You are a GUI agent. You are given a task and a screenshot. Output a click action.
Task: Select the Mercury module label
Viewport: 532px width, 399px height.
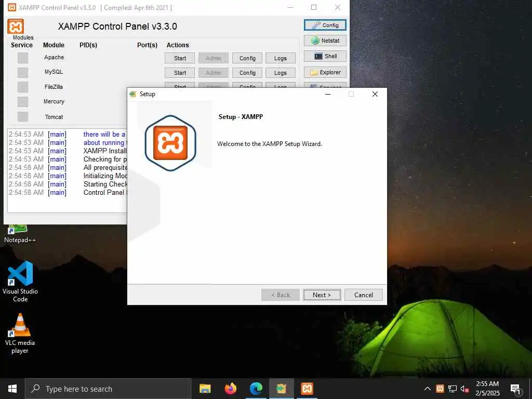pos(54,101)
